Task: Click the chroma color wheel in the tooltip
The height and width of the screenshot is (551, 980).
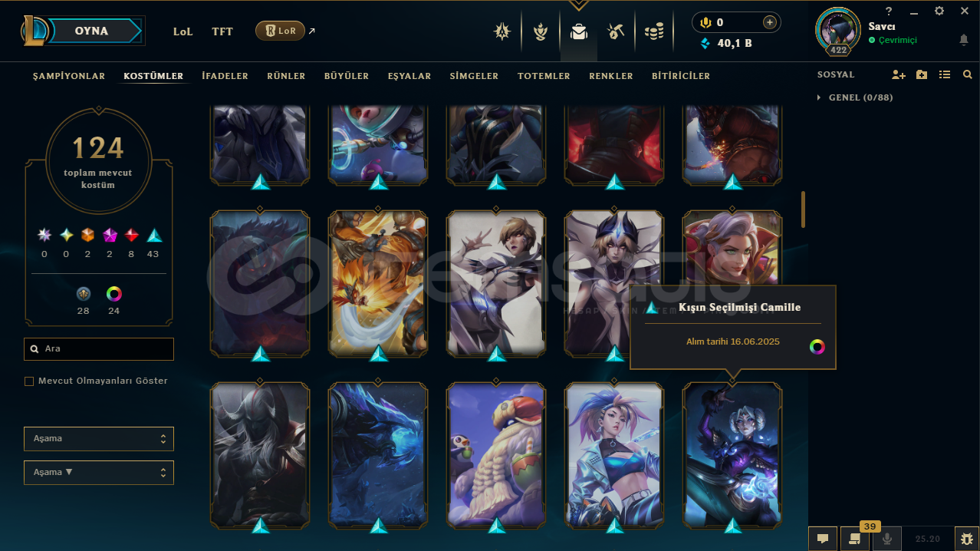Action: coord(817,347)
